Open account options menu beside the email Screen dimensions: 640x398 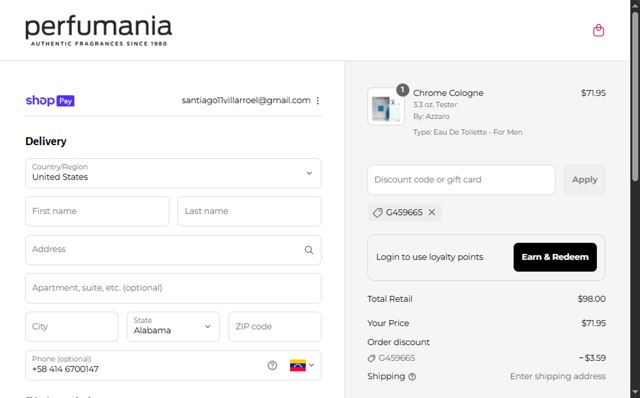318,100
